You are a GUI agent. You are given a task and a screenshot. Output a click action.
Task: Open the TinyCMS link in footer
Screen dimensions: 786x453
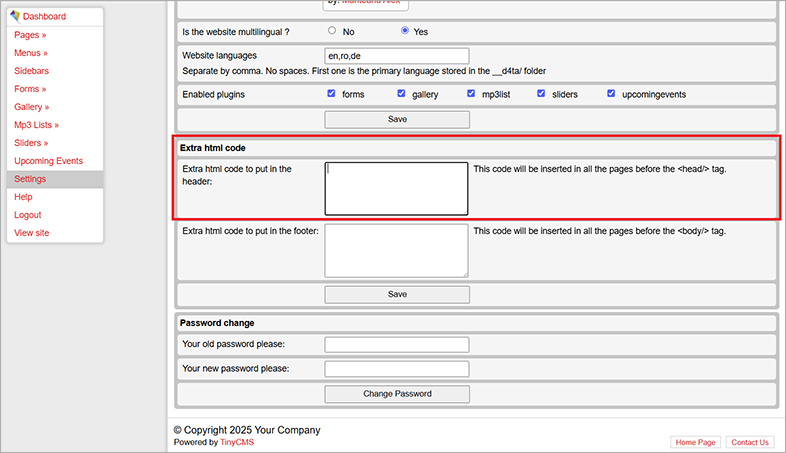tap(237, 442)
